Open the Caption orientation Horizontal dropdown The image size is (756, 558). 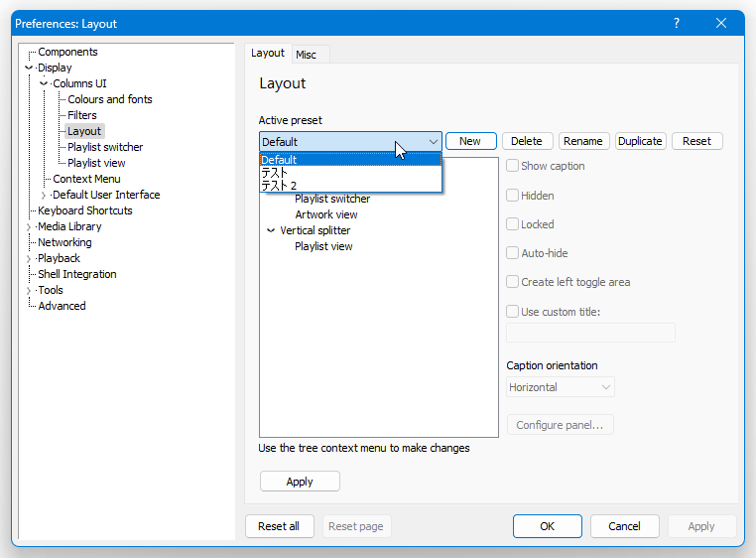pos(561,387)
